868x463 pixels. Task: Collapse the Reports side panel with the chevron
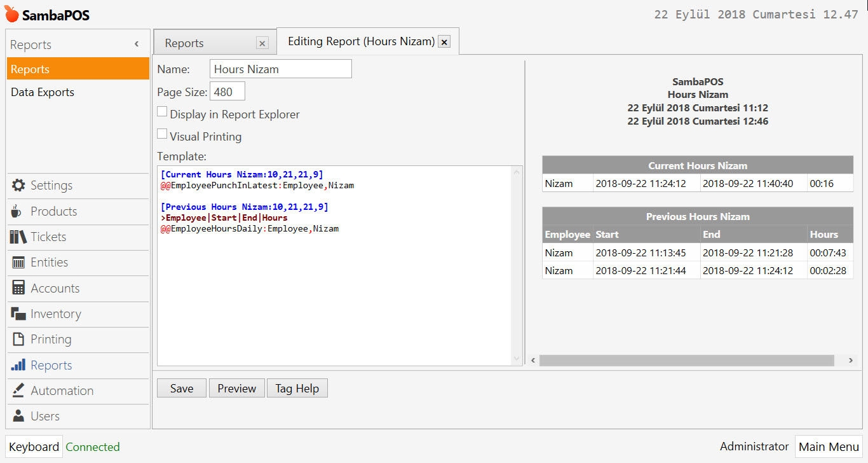click(x=136, y=44)
